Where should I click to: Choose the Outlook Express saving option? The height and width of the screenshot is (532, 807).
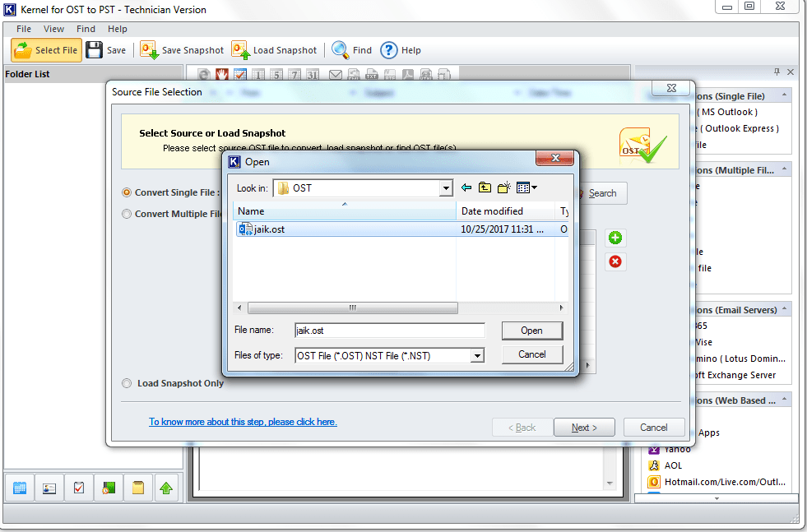[739, 128]
